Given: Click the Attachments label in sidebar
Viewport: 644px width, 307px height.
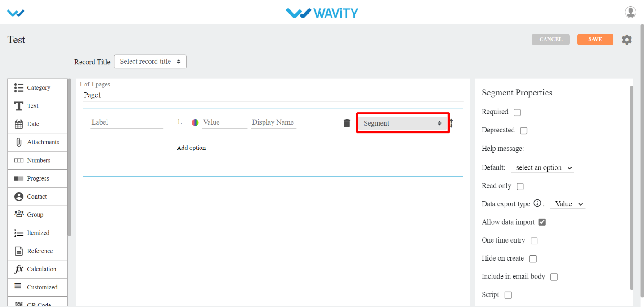Looking at the screenshot, I should point(43,142).
